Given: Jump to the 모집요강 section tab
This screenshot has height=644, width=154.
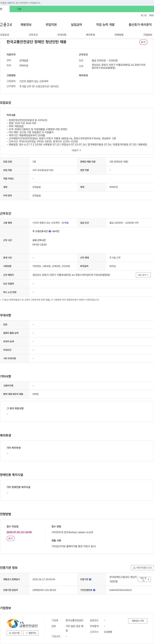Looking at the screenshot, I should pos(4,35).
